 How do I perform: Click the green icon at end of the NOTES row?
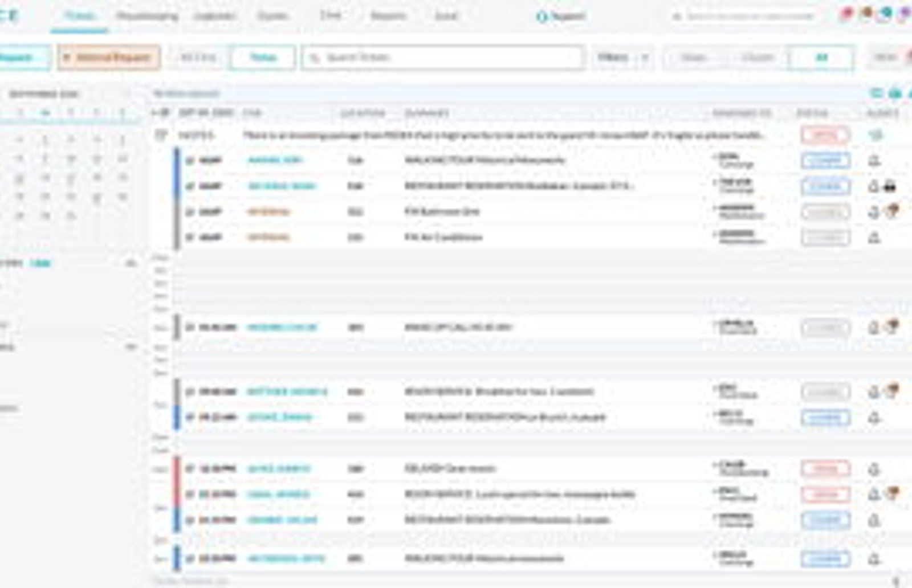[876, 135]
